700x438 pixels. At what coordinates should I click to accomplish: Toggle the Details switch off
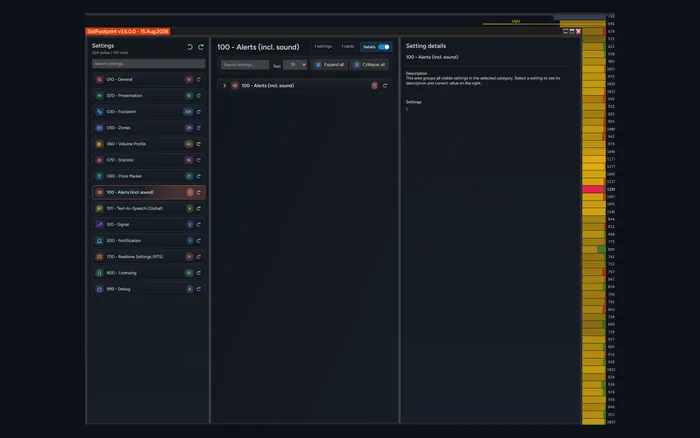coord(384,47)
